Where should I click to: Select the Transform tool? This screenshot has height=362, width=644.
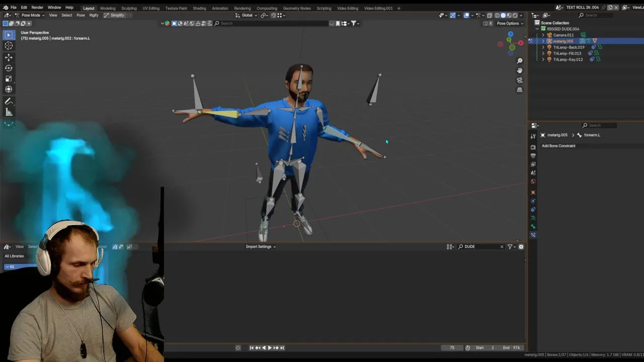[x=9, y=89]
